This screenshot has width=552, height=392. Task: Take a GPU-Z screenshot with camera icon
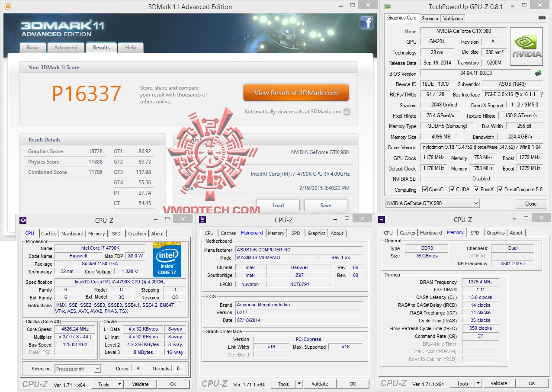(x=542, y=18)
